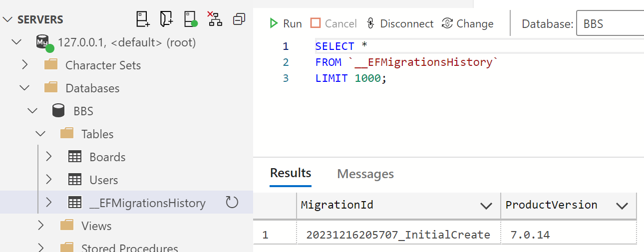Collapse the Databases folder

[25, 88]
